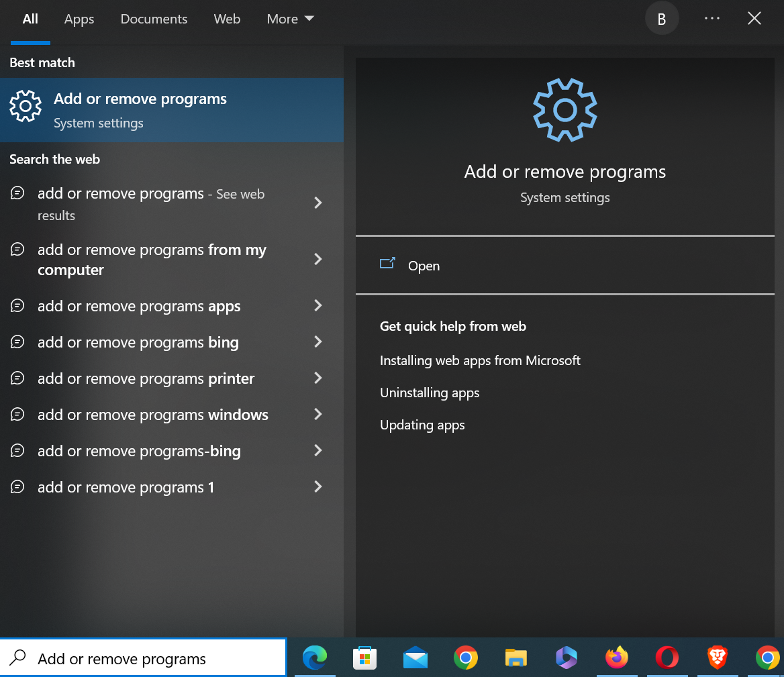Viewport: 784px width, 677px height.
Task: Click the search bubble icon for 'add or remove programs apps'
Action: click(x=17, y=305)
